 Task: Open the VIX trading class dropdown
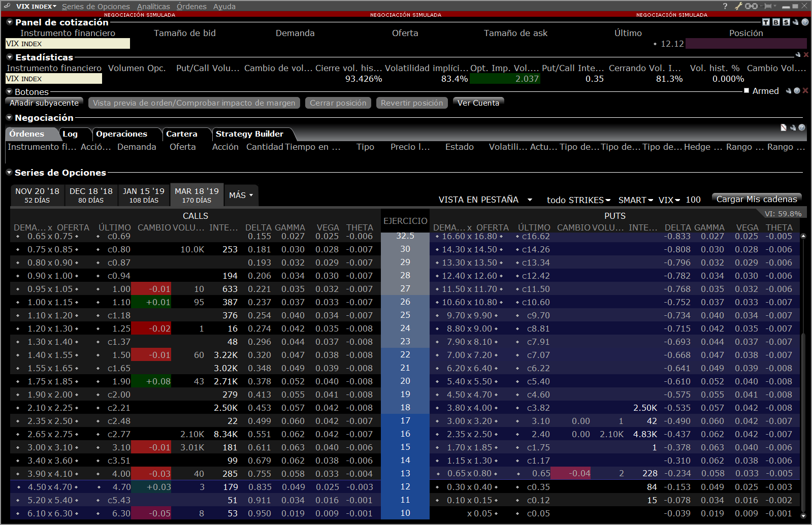tap(669, 200)
